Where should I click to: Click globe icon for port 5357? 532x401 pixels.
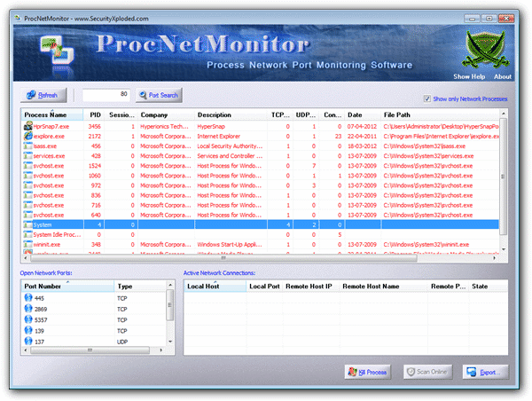point(28,319)
